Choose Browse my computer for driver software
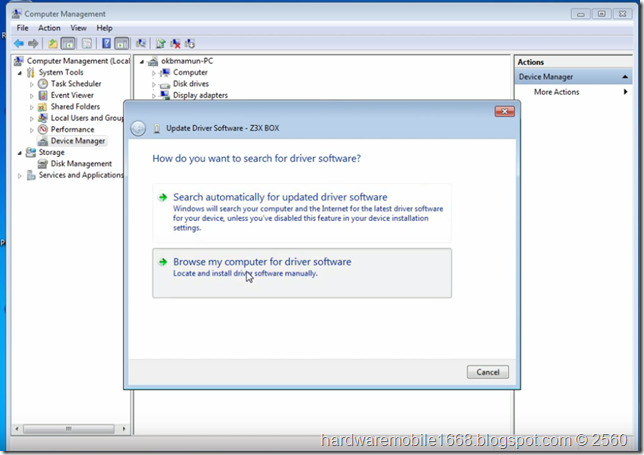 click(x=302, y=273)
